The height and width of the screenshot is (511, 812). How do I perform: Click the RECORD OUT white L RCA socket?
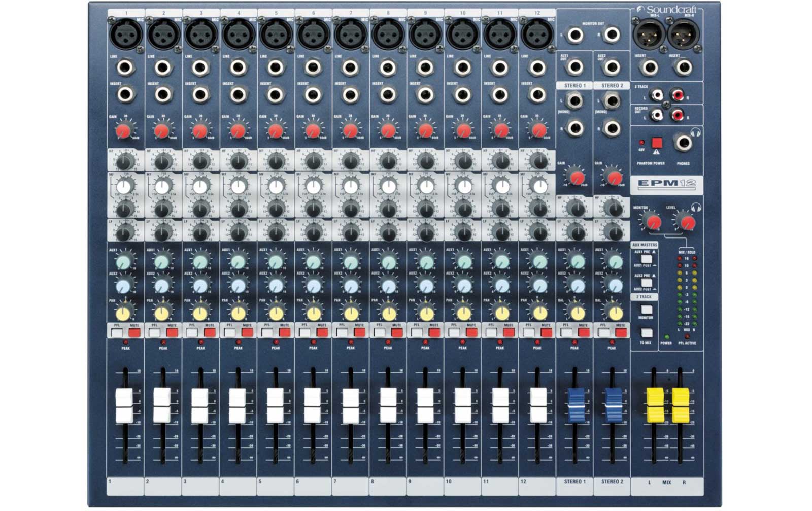coord(657,115)
